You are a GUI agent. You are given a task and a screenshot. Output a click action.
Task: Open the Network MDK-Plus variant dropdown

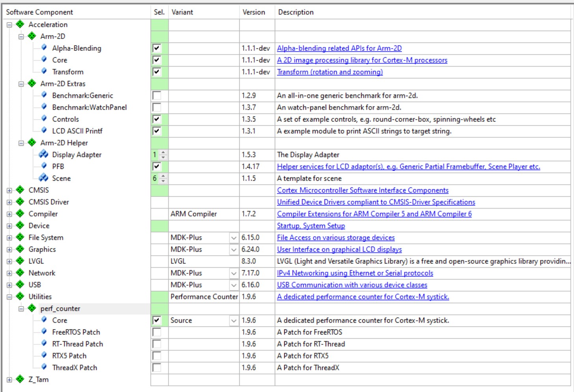[234, 273]
